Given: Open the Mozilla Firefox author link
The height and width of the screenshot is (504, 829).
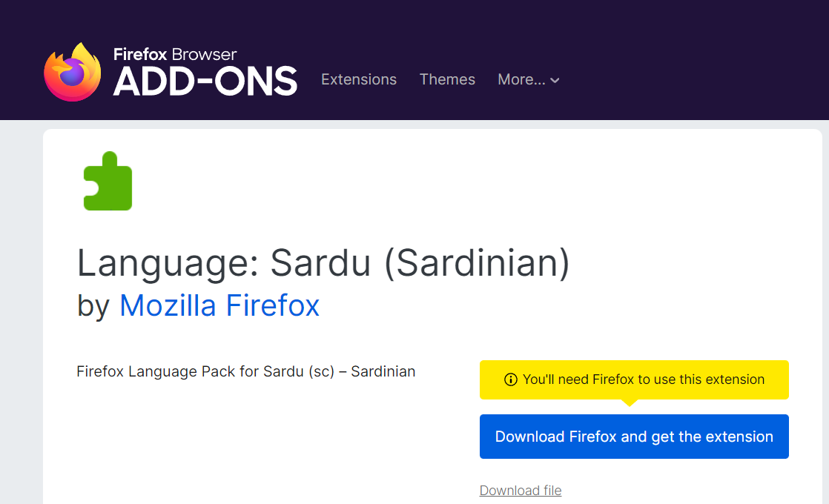Looking at the screenshot, I should click(219, 305).
